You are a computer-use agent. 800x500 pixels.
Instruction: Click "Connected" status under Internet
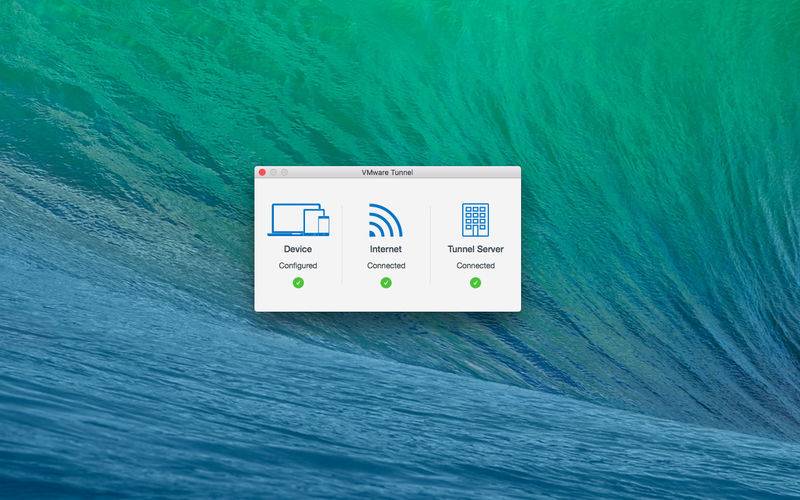386,265
